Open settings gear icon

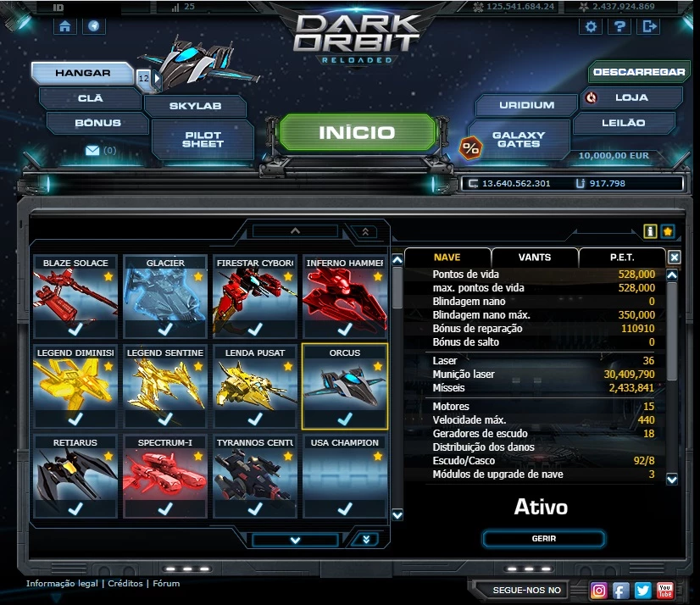591,27
